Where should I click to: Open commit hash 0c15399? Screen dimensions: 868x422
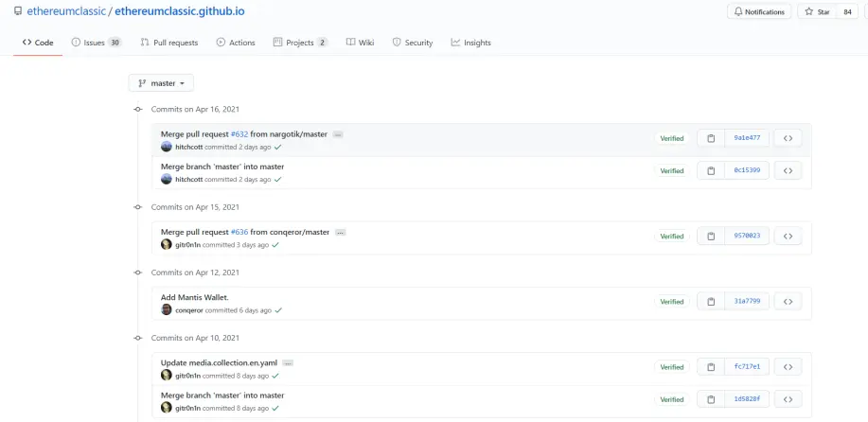tap(747, 171)
